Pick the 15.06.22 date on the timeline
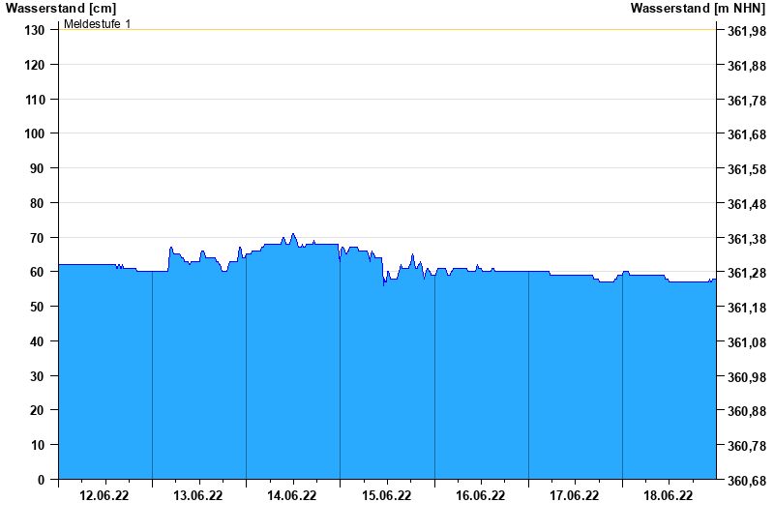The image size is (774, 532). click(x=386, y=496)
